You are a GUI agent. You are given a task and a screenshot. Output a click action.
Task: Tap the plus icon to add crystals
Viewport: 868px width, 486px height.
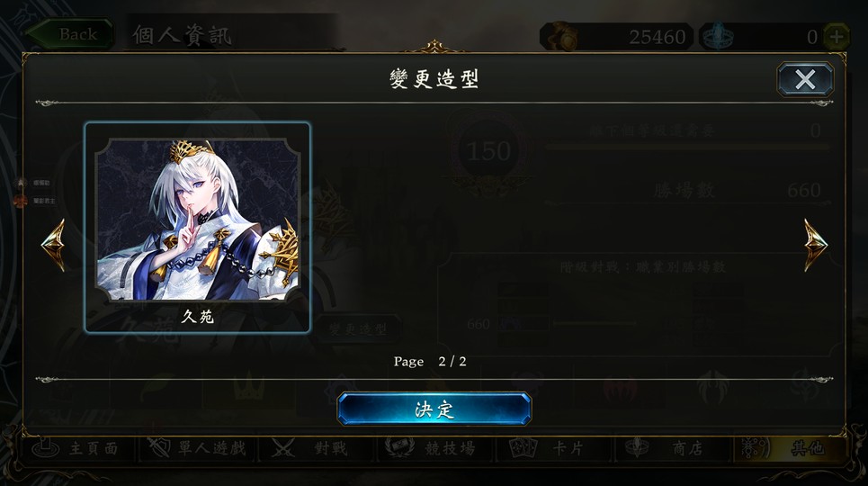coord(837,37)
